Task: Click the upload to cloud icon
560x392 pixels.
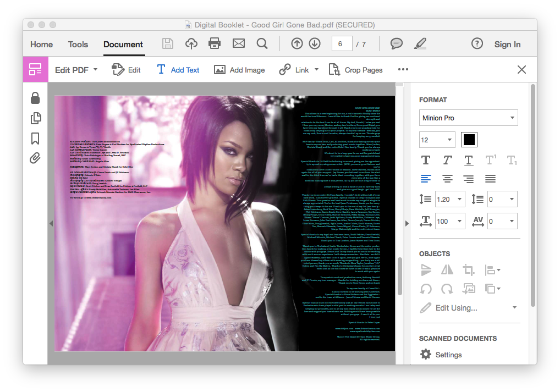Action: [x=191, y=44]
